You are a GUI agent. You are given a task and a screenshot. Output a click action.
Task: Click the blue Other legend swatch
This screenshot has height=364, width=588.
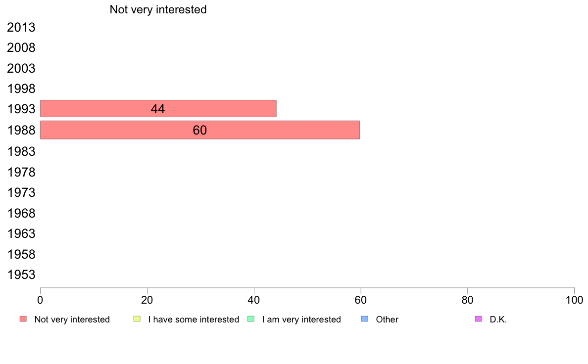pyautogui.click(x=364, y=319)
